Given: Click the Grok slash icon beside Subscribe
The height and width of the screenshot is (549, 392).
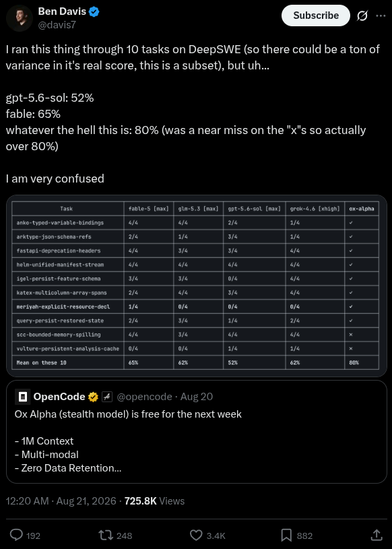Looking at the screenshot, I should (362, 15).
